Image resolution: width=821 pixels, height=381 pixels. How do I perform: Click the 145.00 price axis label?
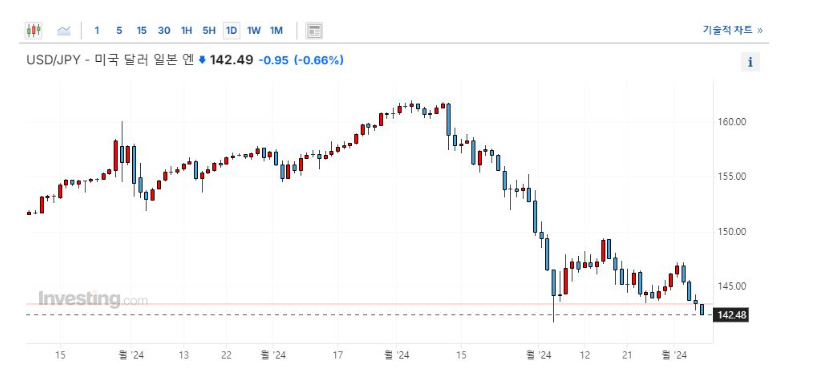pyautogui.click(x=731, y=287)
